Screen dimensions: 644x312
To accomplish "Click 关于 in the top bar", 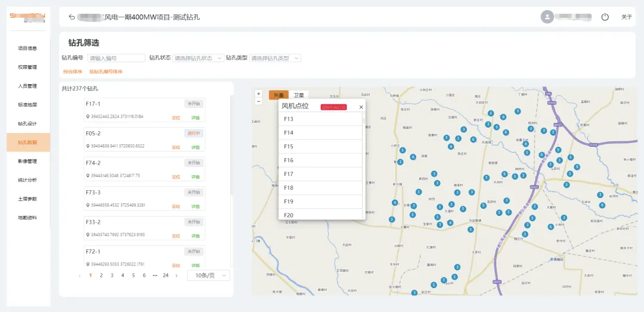I will pos(626,17).
